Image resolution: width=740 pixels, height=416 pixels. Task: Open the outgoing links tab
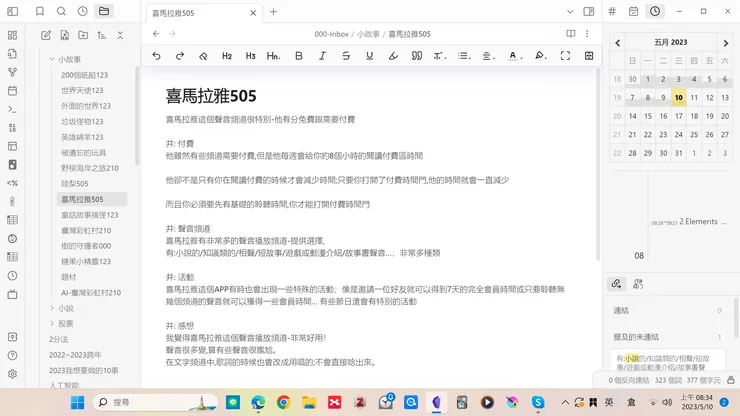click(638, 284)
